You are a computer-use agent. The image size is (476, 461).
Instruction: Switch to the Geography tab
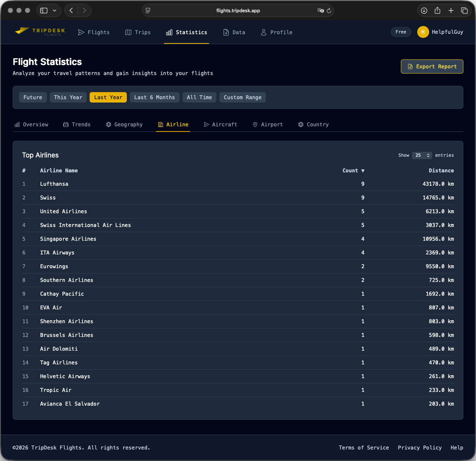point(124,124)
